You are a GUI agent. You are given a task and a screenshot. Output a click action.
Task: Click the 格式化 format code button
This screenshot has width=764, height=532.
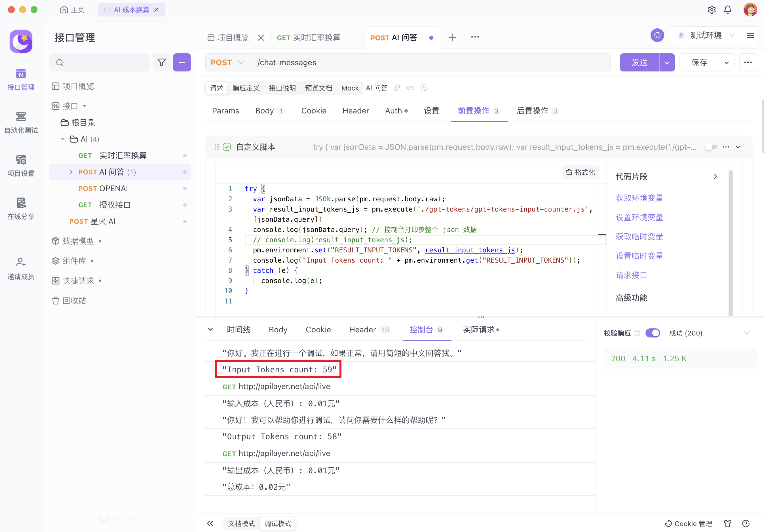(580, 172)
